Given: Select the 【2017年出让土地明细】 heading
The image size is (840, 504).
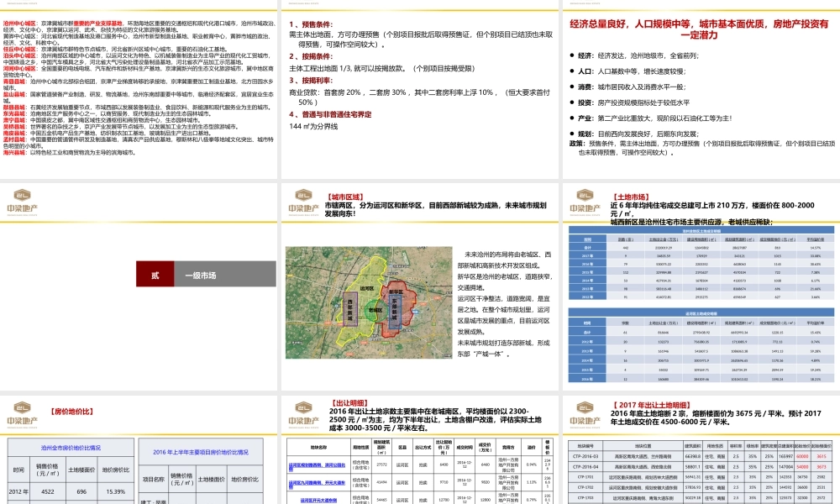Looking at the screenshot, I should pos(652,405).
